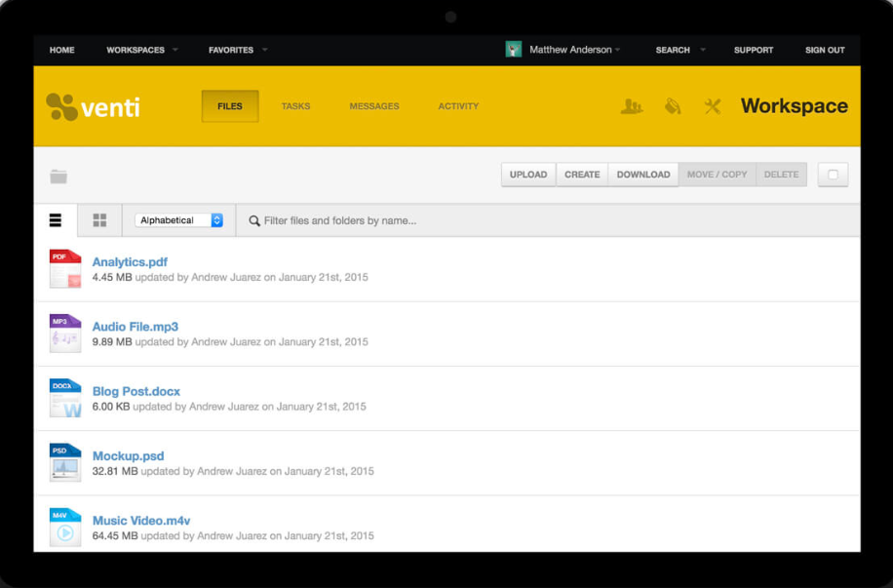Switch to the Tasks tab
Image resolution: width=893 pixels, height=588 pixels.
click(295, 106)
